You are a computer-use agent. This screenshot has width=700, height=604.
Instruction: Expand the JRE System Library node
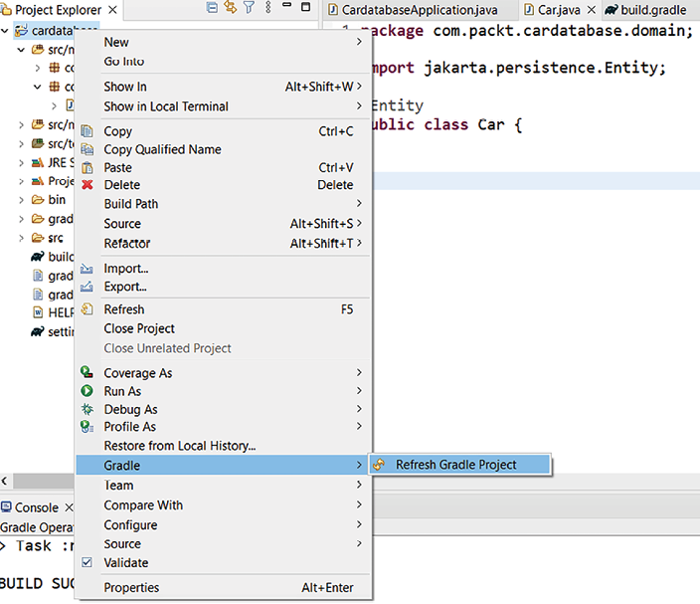[x=22, y=162]
